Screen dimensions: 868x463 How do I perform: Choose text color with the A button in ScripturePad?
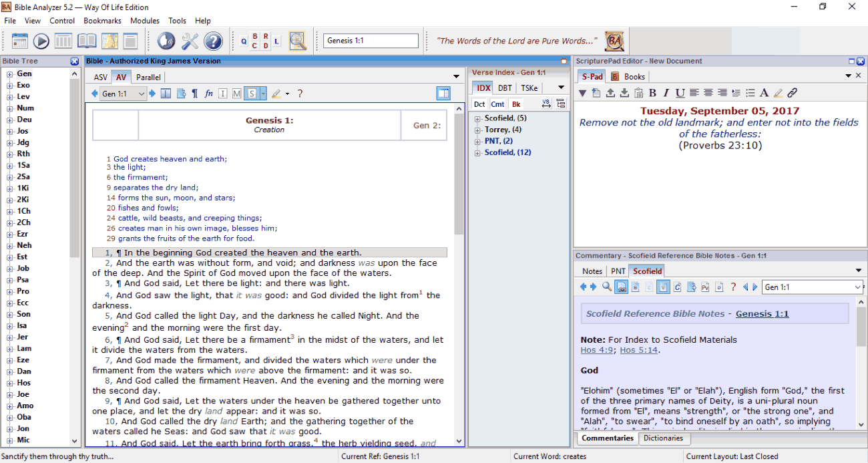(764, 93)
